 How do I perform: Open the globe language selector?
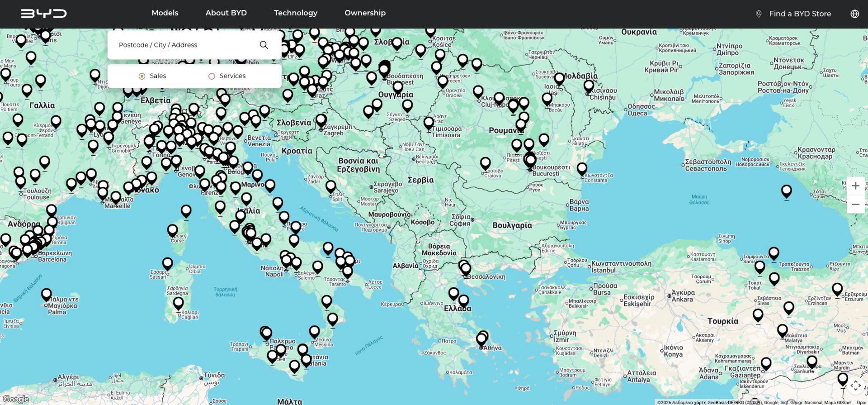854,14
